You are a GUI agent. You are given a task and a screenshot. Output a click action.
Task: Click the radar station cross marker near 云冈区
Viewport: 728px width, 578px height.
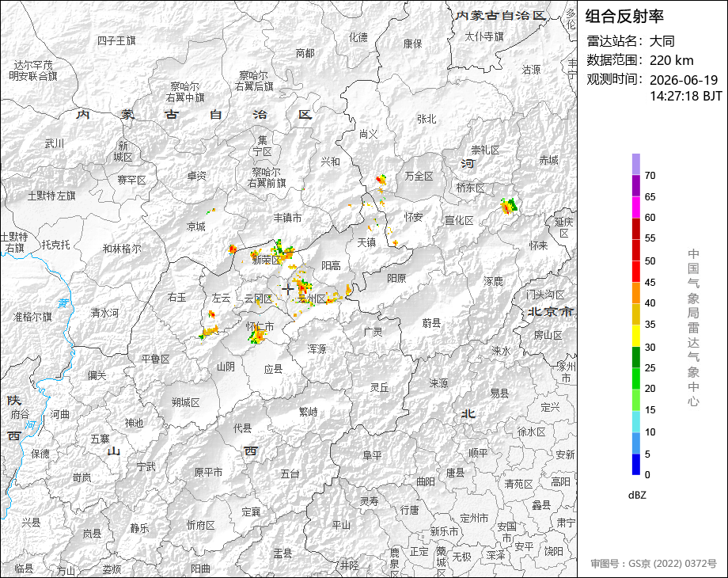287,289
